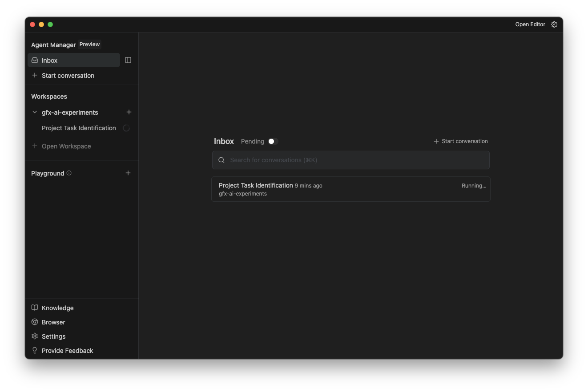588x392 pixels.
Task: Click Open Workspace
Action: (x=66, y=146)
